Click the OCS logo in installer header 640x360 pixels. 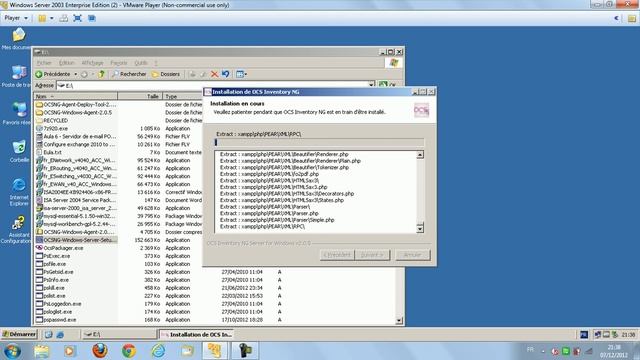(x=421, y=110)
